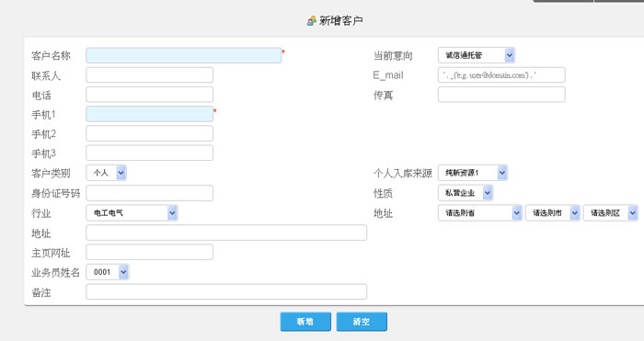Focus the 主页网址 input field

[149, 252]
